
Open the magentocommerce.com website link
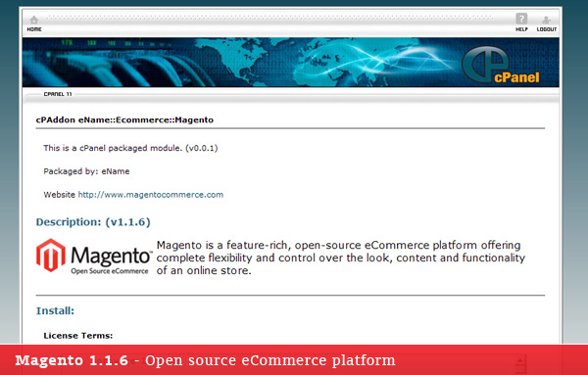click(150, 195)
